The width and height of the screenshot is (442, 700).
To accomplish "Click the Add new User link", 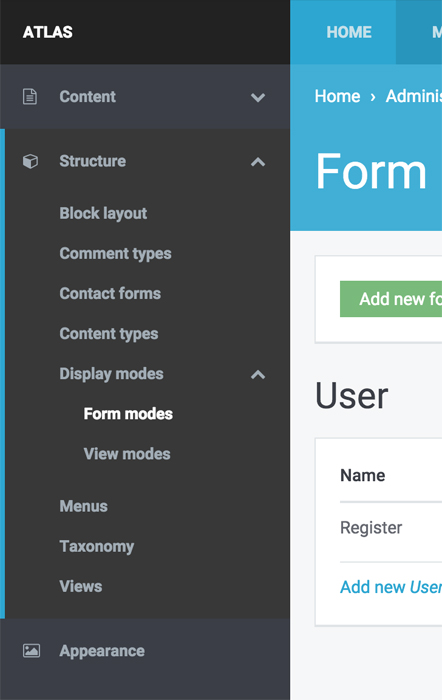I will [391, 587].
